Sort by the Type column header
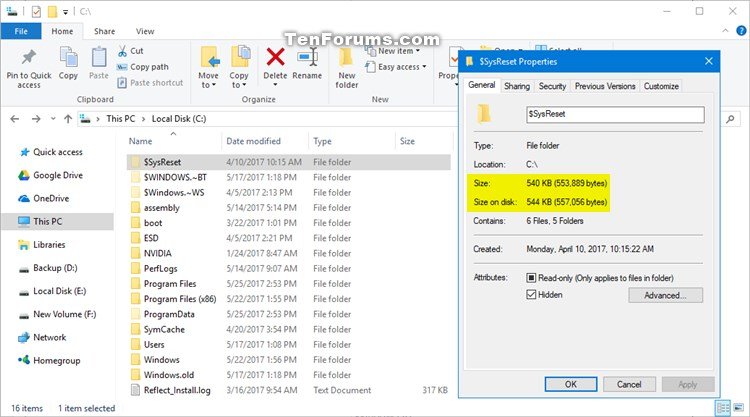 [x=322, y=141]
